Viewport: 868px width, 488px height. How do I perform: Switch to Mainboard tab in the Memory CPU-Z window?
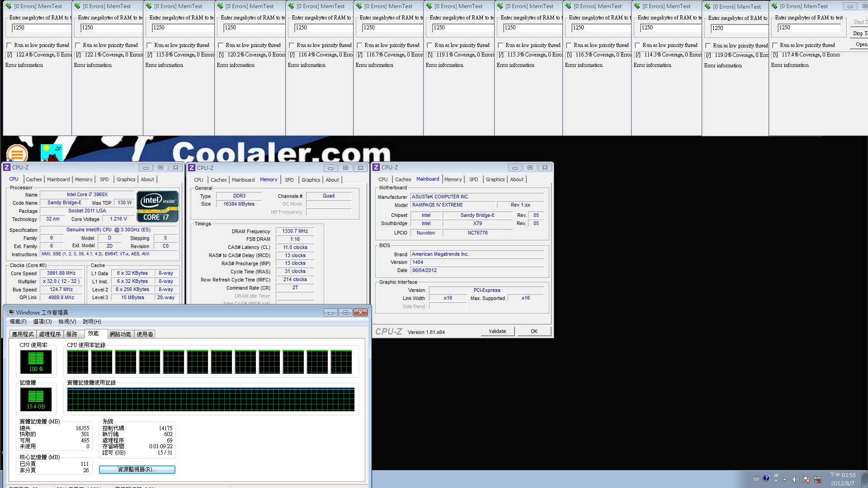pos(243,180)
